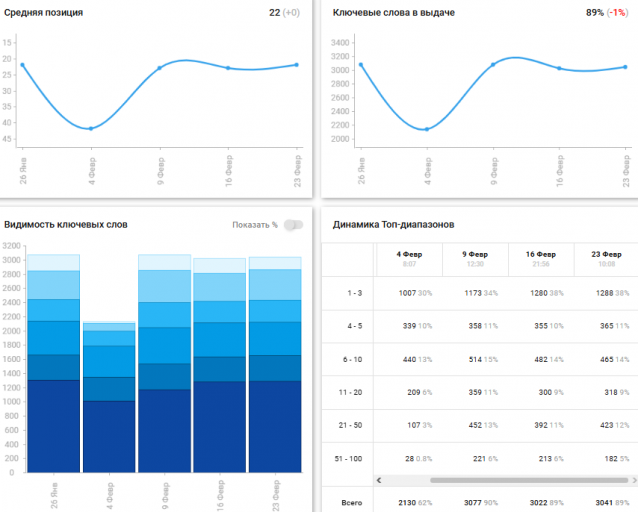This screenshot has height=512, width=638.
Task: Select the '51 - 100' range row label
Action: (348, 459)
